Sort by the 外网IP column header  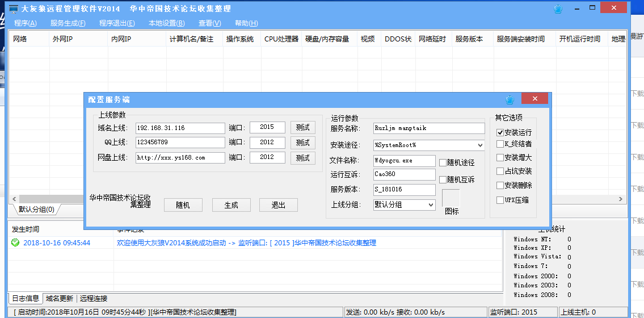[79, 39]
